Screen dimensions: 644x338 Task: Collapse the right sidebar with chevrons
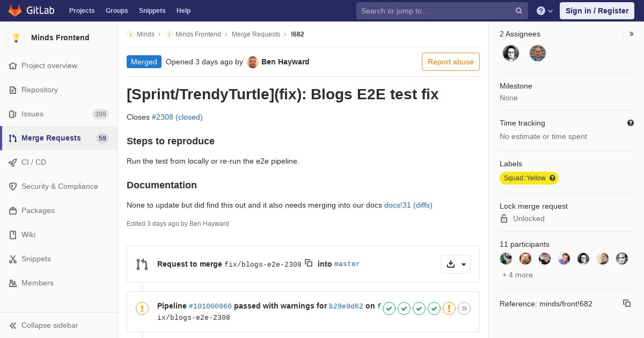tap(632, 34)
